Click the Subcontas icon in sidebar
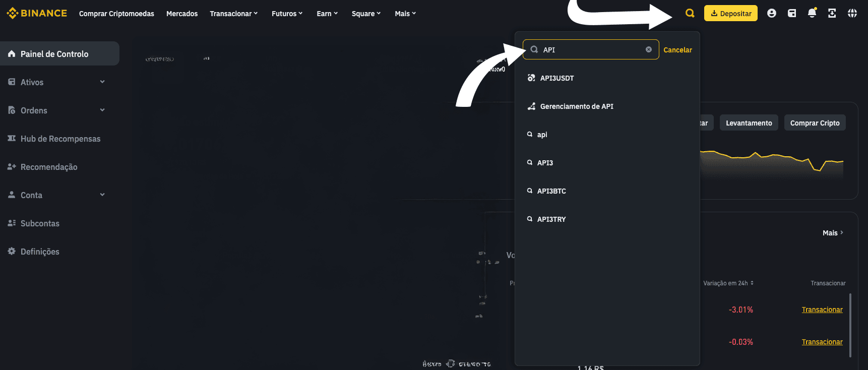This screenshot has width=868, height=370. point(12,223)
